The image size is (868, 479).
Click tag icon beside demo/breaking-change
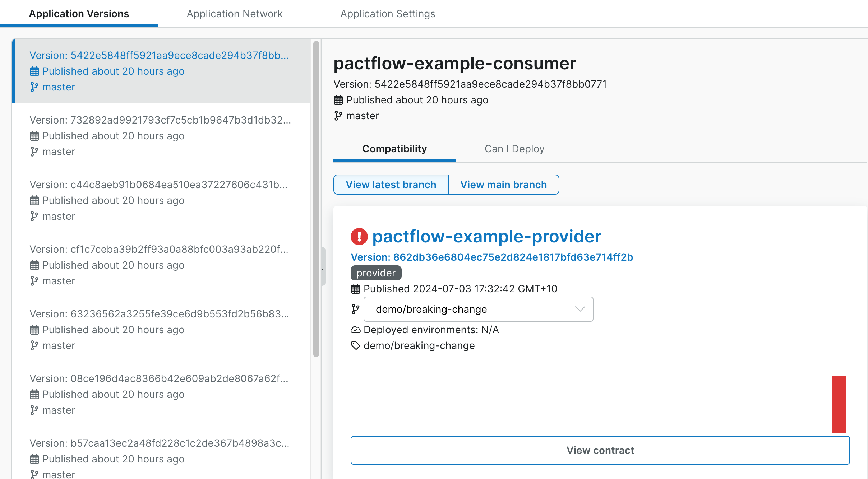356,345
